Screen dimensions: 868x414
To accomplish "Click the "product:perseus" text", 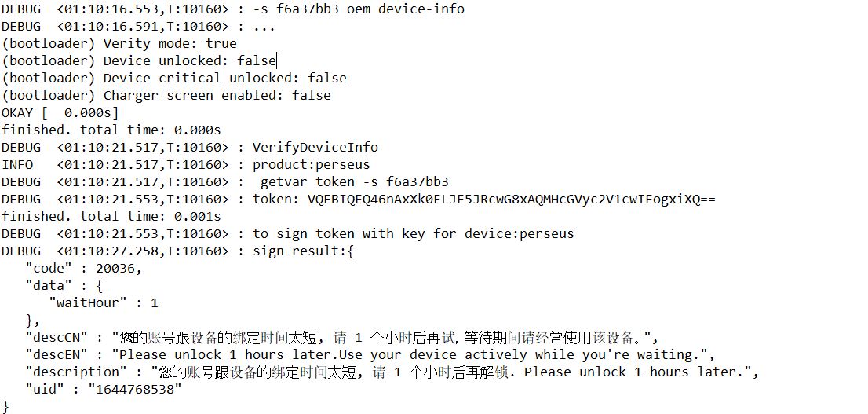I will [311, 164].
